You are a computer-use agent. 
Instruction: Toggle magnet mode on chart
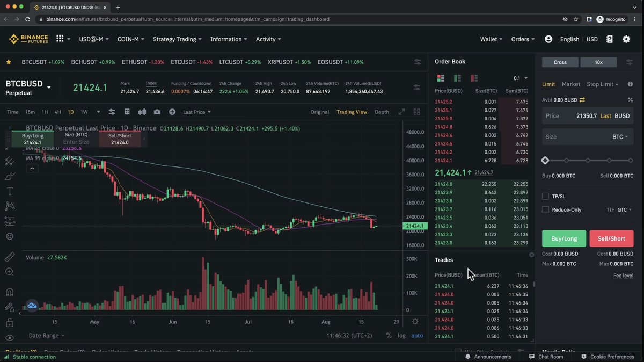[x=9, y=293]
